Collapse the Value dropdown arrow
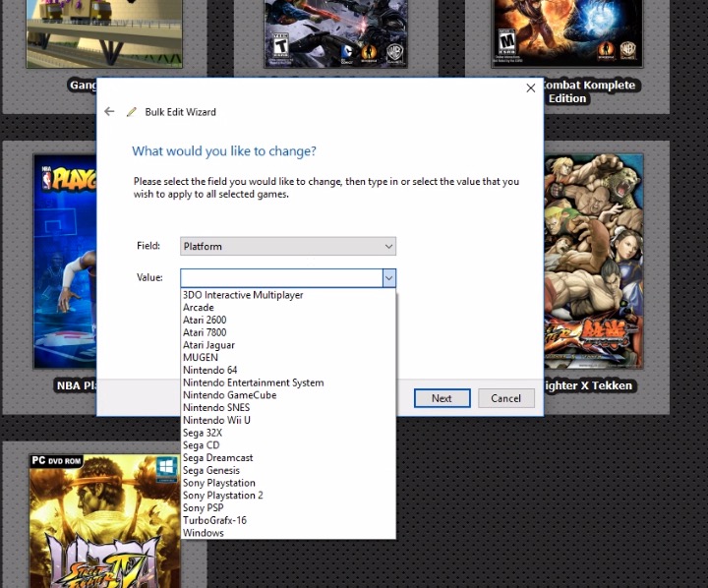708x588 pixels. 389,278
